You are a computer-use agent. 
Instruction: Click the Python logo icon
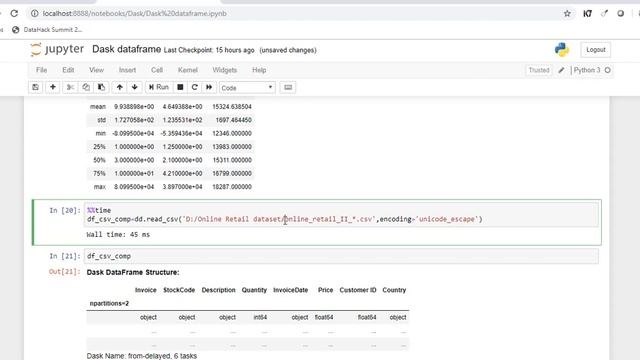pos(562,49)
